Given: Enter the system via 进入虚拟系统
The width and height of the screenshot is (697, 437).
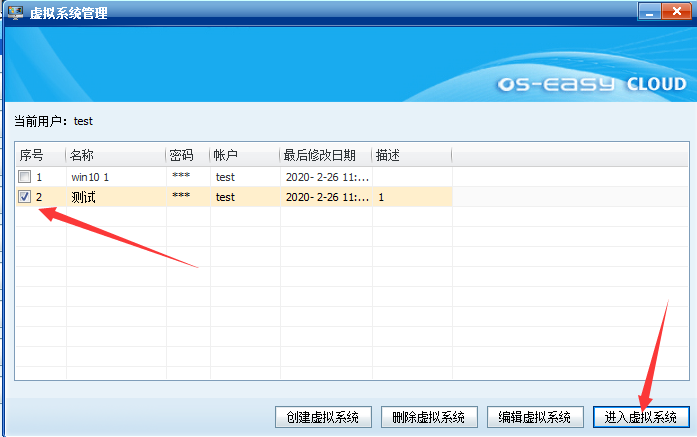Looking at the screenshot, I should (x=641, y=417).
